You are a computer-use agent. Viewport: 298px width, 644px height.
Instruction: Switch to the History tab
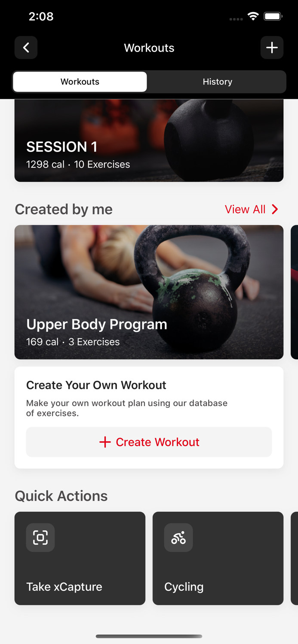click(218, 82)
